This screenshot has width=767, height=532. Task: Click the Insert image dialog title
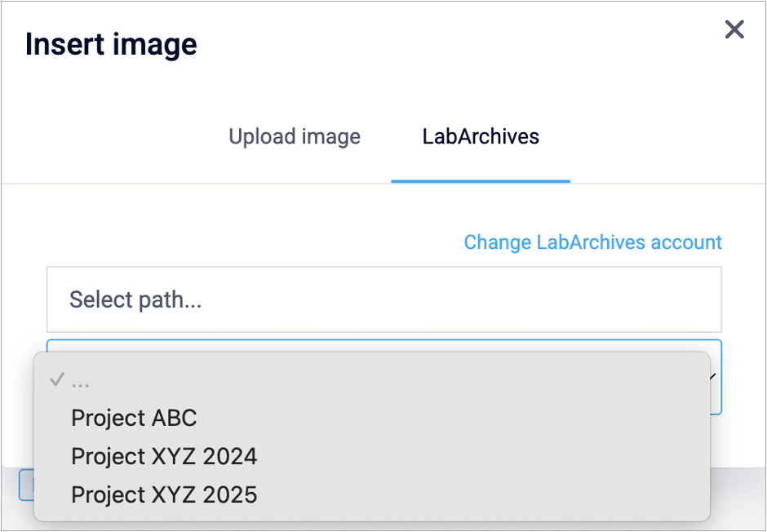coord(111,44)
